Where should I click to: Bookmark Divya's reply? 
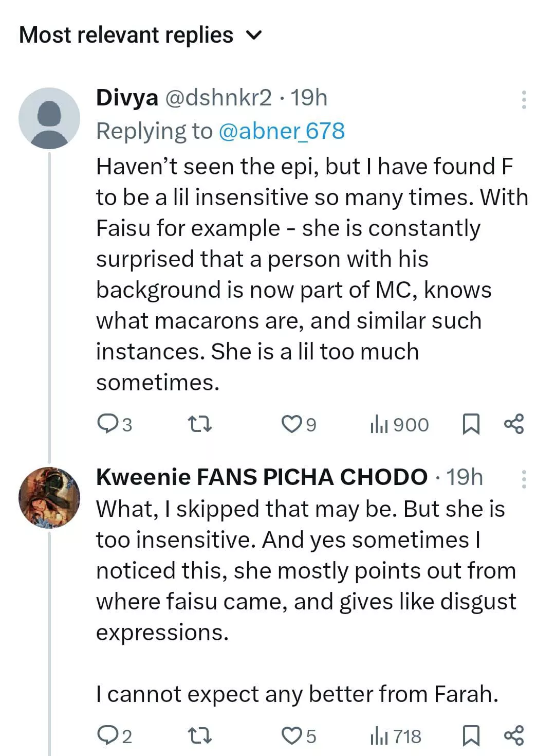coord(471,425)
